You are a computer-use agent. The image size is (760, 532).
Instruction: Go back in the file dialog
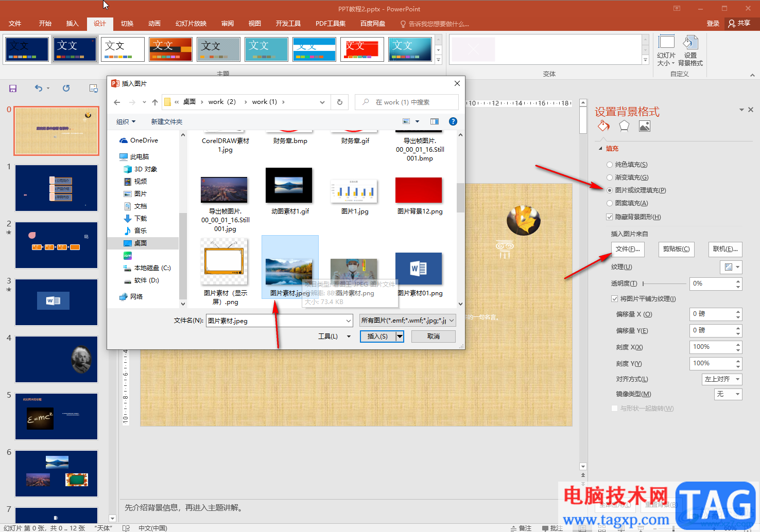tap(117, 102)
